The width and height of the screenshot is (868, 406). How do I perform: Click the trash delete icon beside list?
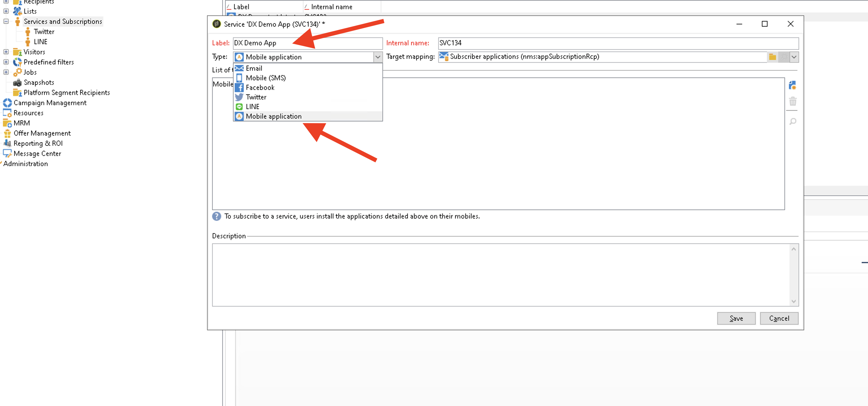(793, 101)
